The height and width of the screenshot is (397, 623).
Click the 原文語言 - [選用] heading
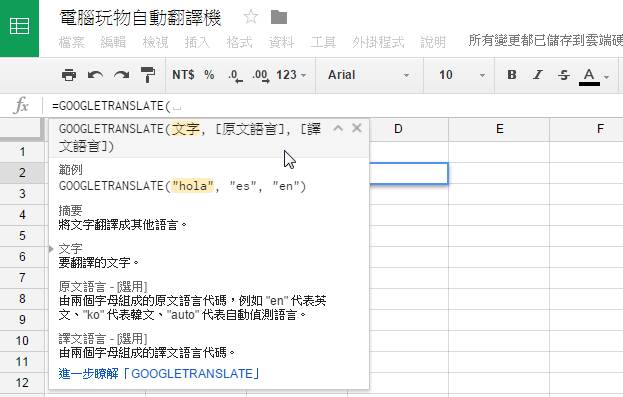[103, 287]
